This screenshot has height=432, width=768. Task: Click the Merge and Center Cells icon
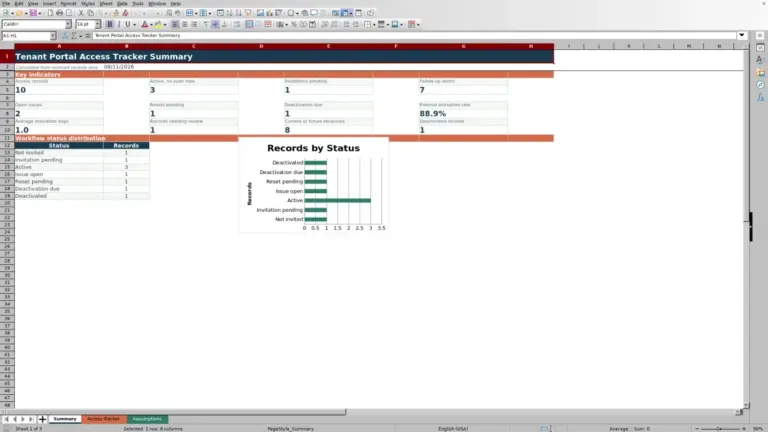(x=249, y=24)
